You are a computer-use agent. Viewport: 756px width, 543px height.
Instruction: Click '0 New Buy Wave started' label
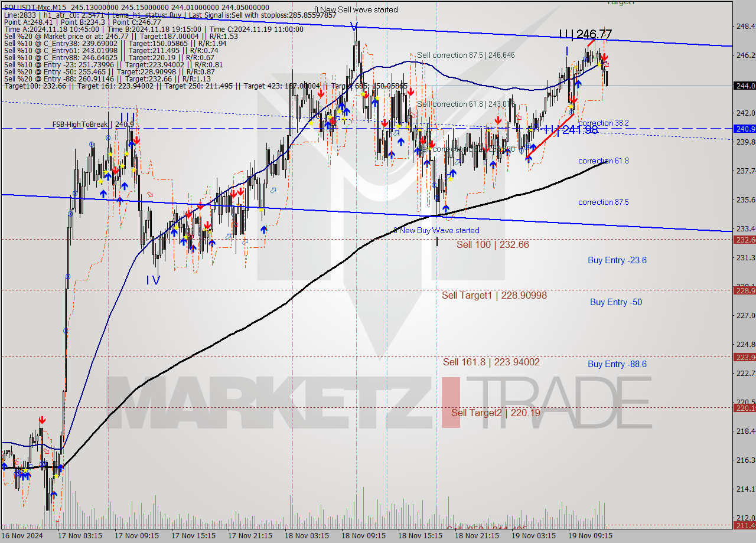(x=436, y=230)
